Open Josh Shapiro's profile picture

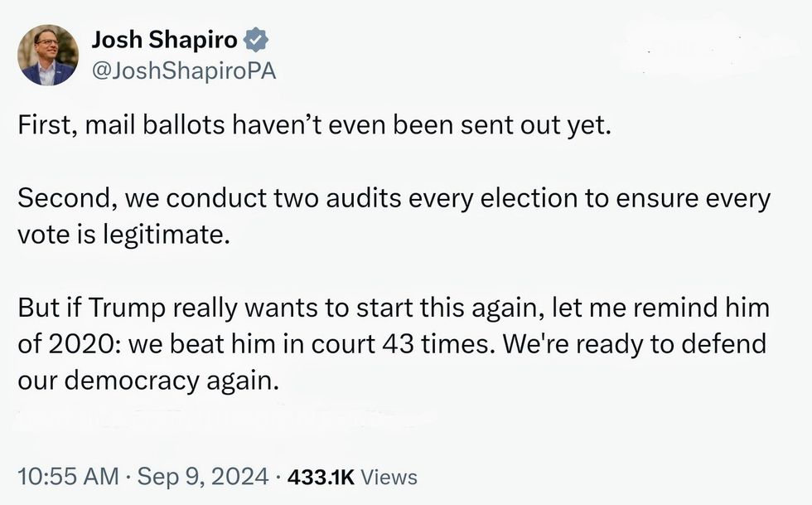[48, 55]
